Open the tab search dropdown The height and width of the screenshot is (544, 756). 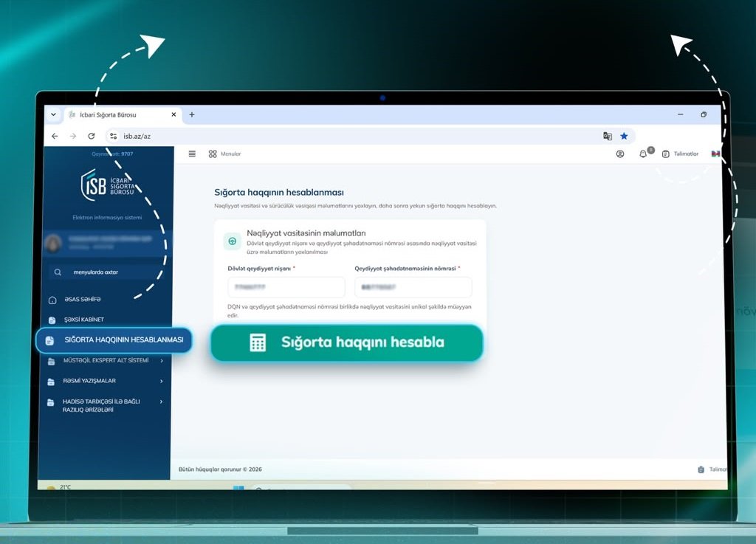click(53, 114)
